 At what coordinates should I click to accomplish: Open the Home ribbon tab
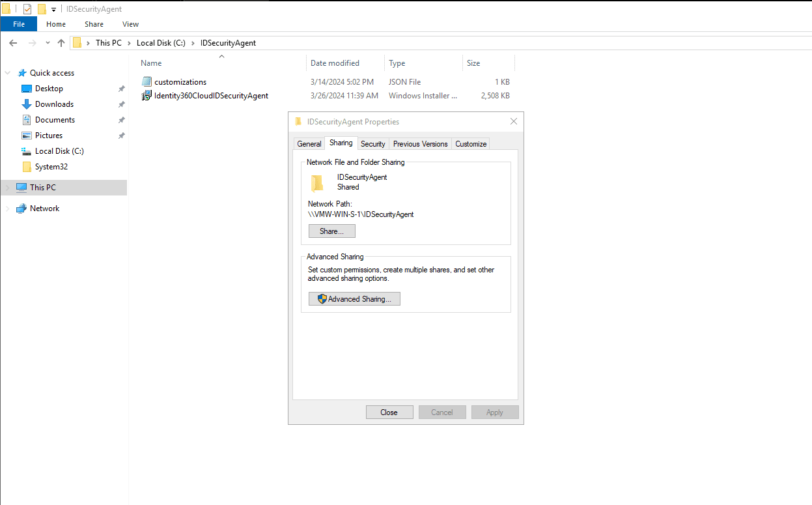tap(56, 24)
